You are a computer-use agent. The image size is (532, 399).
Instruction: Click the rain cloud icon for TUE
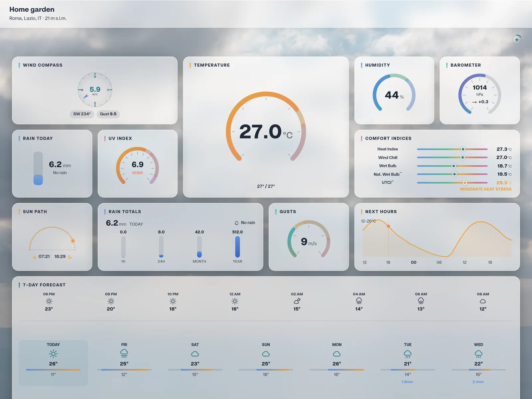(408, 354)
